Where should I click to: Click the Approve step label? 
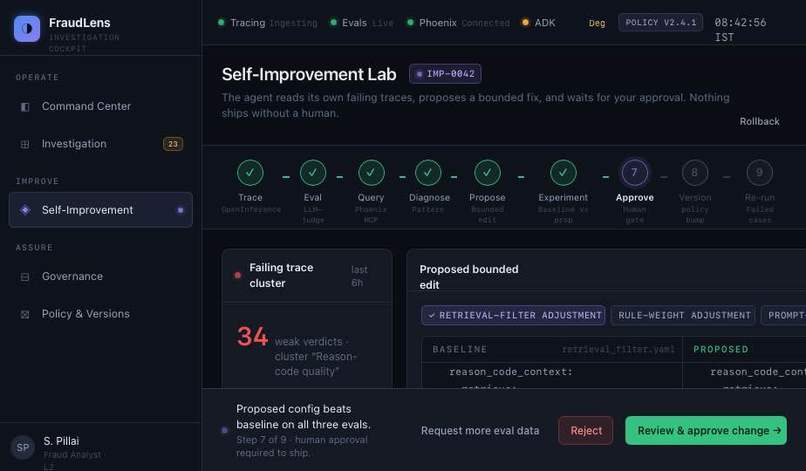[x=635, y=197]
